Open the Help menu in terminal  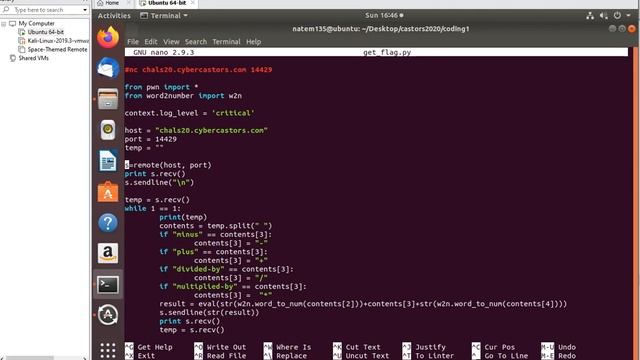click(x=253, y=42)
